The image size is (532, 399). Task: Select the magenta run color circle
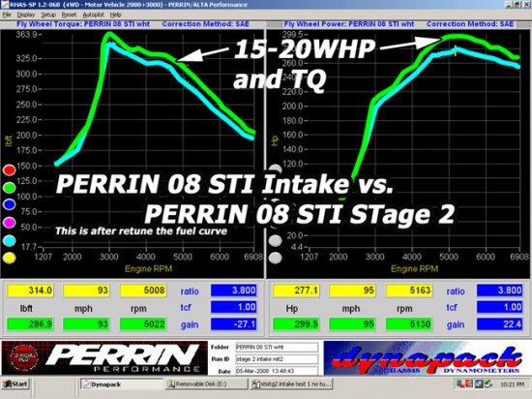pyautogui.click(x=9, y=223)
